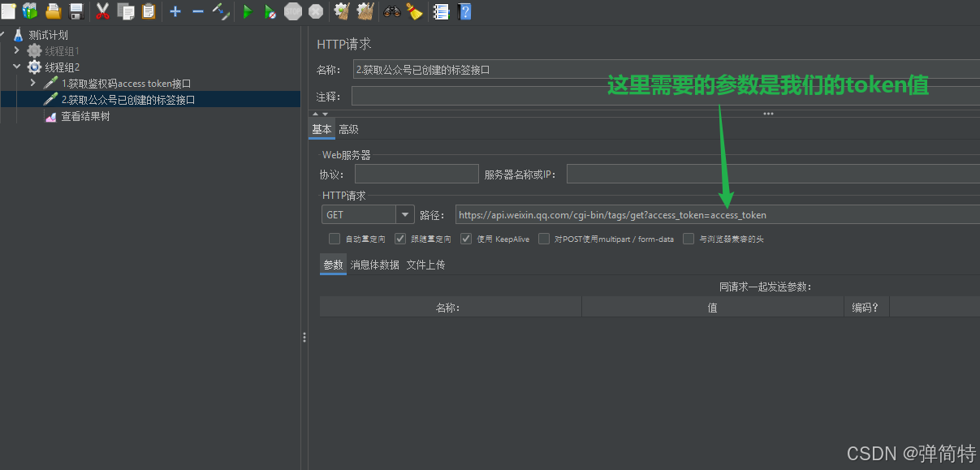
Task: Start the JMeter test run
Action: (248, 11)
